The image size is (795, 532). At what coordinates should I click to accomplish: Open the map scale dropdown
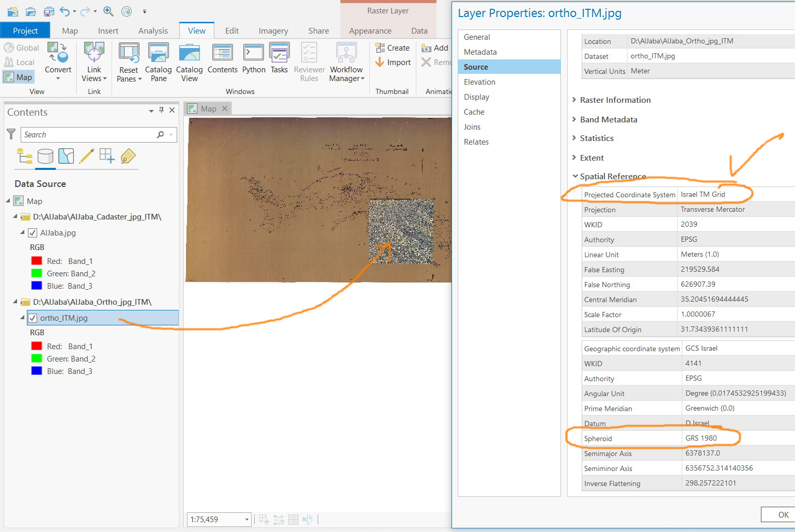pyautogui.click(x=246, y=520)
